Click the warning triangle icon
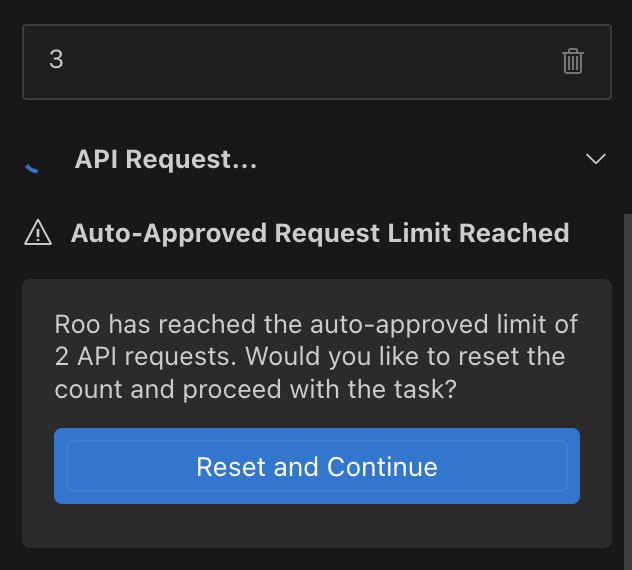632x570 pixels. 37,234
